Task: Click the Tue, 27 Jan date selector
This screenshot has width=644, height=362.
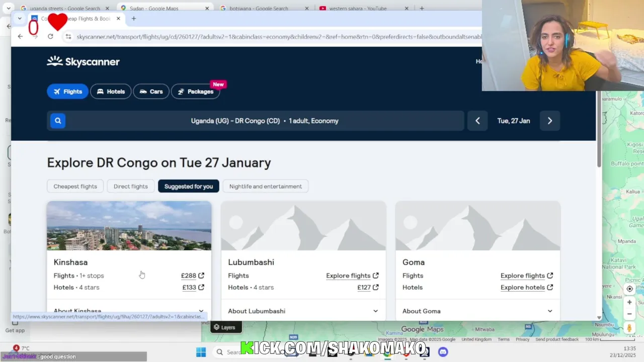Action: pyautogui.click(x=513, y=121)
